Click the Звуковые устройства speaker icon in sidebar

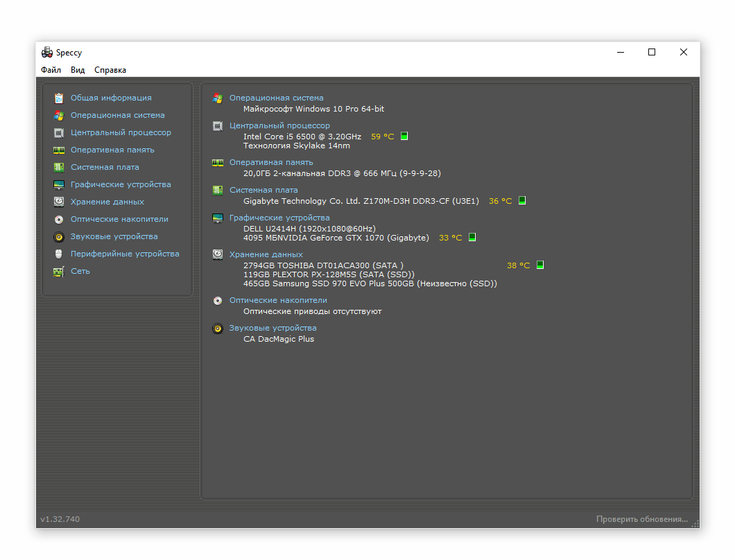59,236
